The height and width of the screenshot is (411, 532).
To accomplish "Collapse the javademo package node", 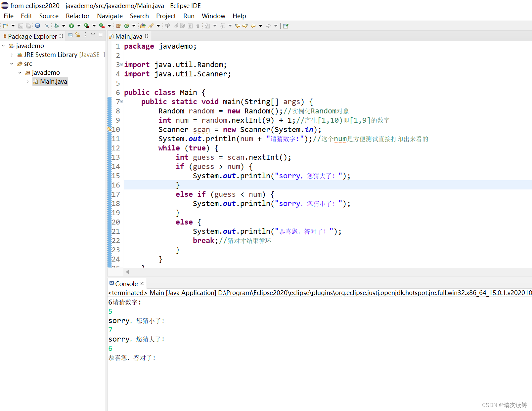I will (x=20, y=73).
